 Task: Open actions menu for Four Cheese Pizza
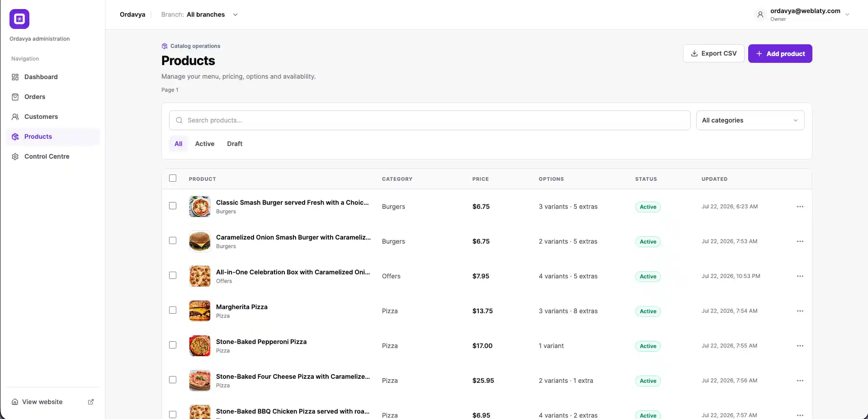pos(800,381)
